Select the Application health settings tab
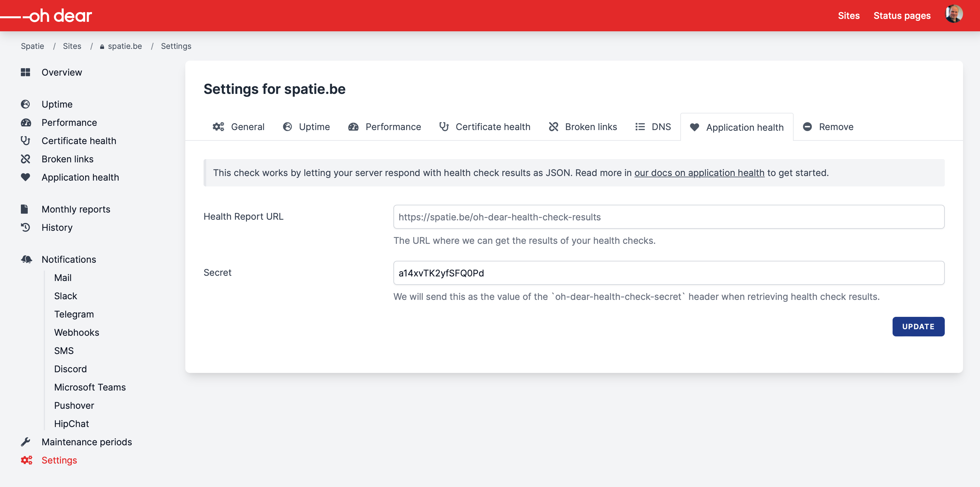 coord(737,127)
